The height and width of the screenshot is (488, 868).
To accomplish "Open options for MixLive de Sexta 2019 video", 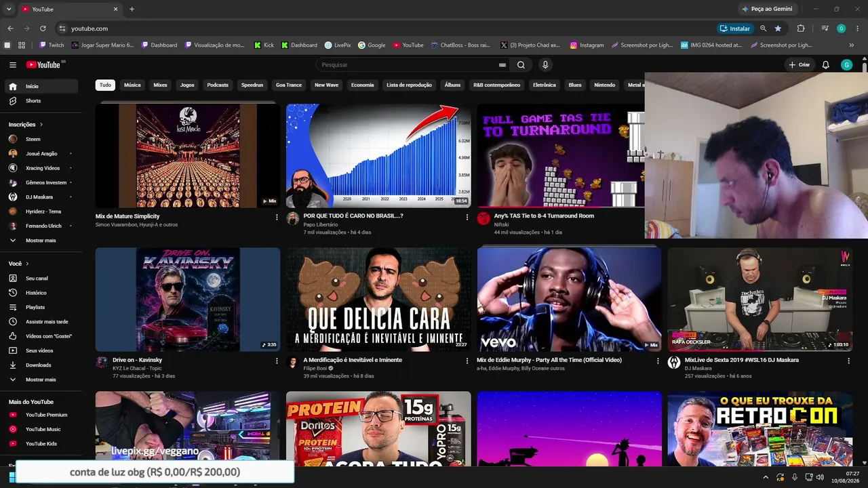I will click(x=848, y=361).
